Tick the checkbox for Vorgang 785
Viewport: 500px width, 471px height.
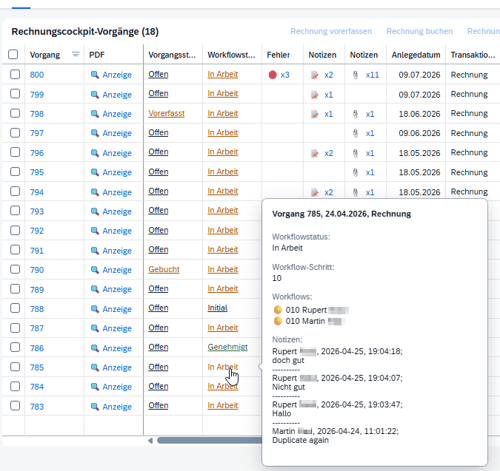point(15,367)
